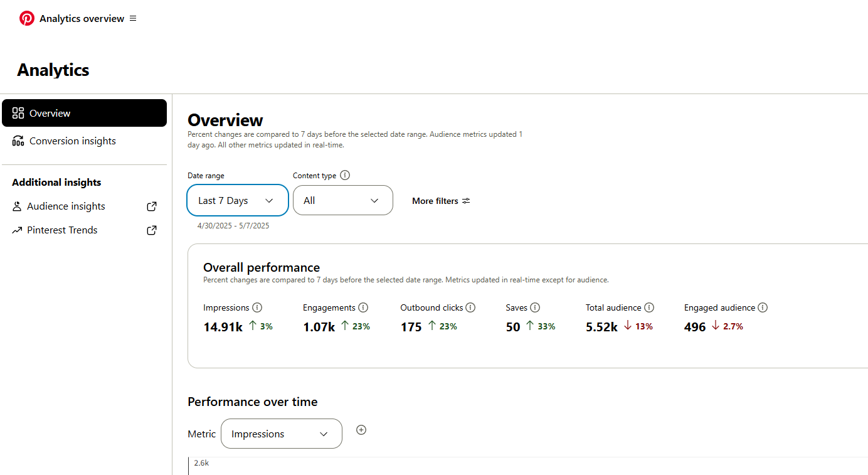The height and width of the screenshot is (475, 868).
Task: Click the Overview grid icon in sidebar
Action: (18, 113)
